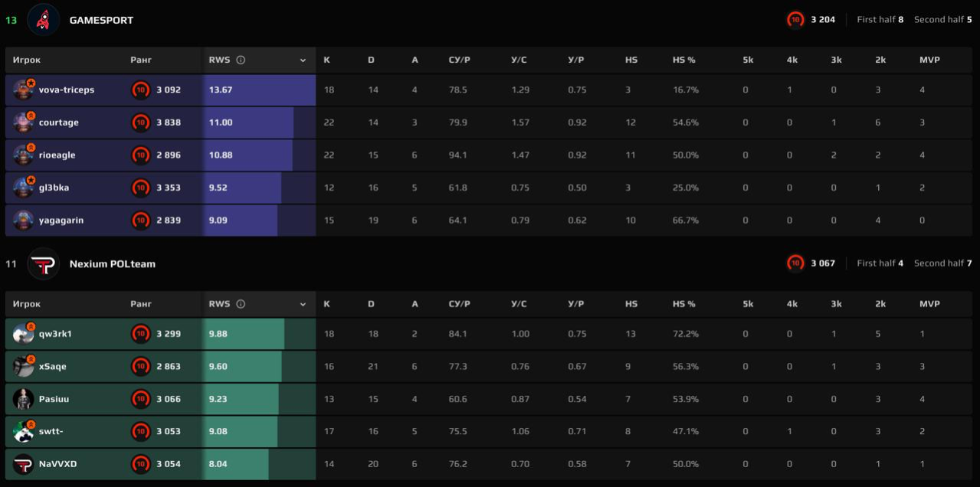
Task: Expand RWS sort dropdown in Nexium table
Action: pyautogui.click(x=303, y=305)
